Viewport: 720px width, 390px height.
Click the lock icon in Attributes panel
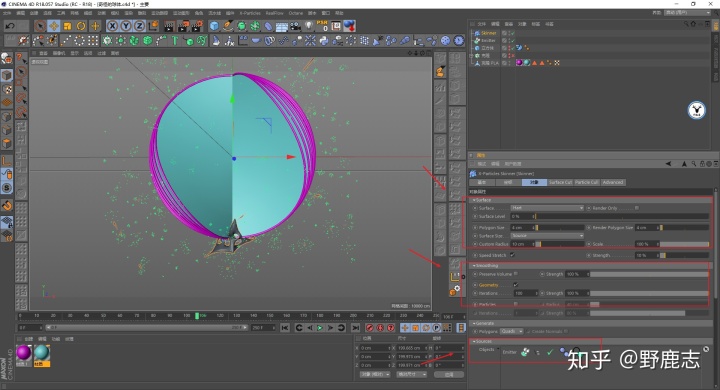[701, 164]
